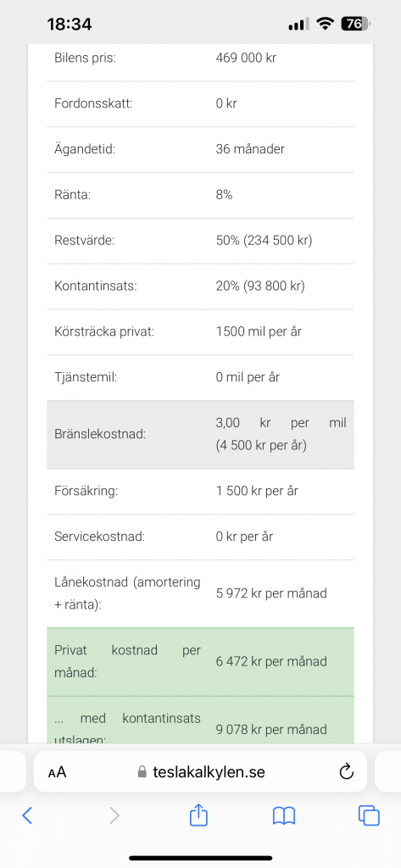Tap the Wi-Fi status icon

(x=325, y=24)
